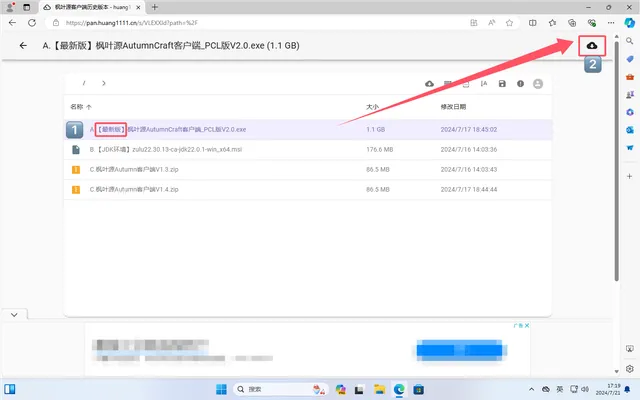Click the date 2024/7/16 14:03:43

469,169
